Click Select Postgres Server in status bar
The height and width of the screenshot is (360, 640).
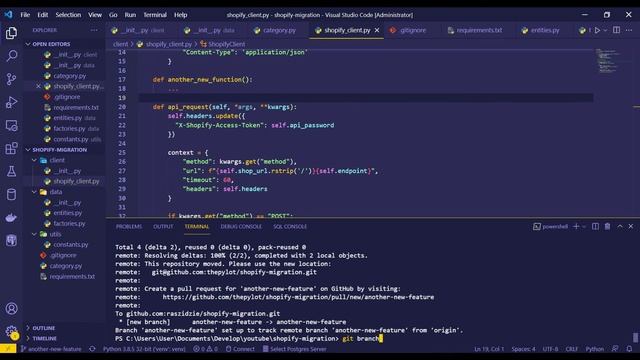(x=294, y=349)
